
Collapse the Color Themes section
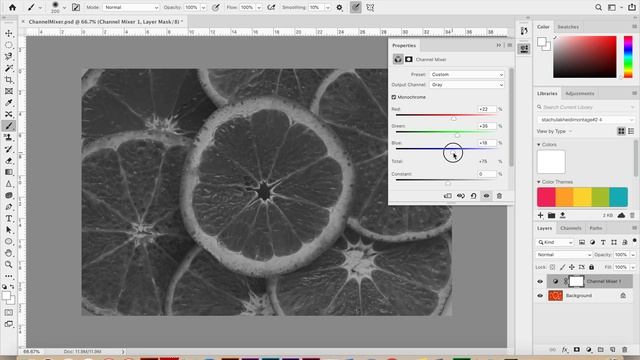[x=539, y=182]
